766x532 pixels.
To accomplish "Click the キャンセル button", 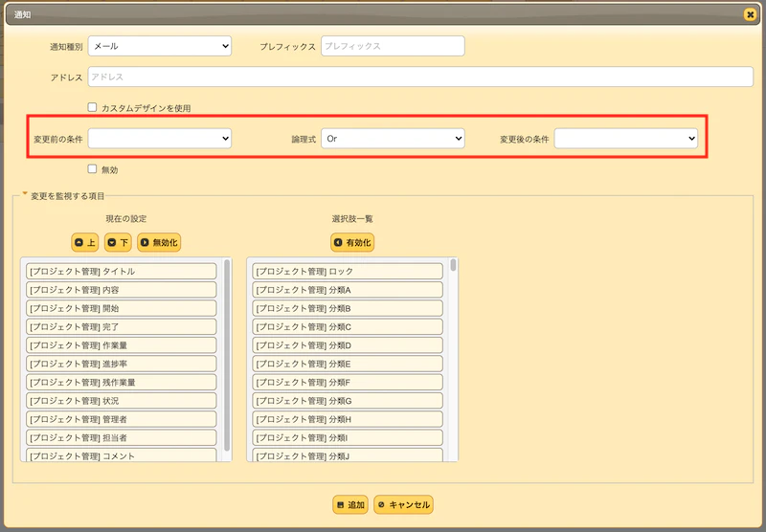I will 403,504.
